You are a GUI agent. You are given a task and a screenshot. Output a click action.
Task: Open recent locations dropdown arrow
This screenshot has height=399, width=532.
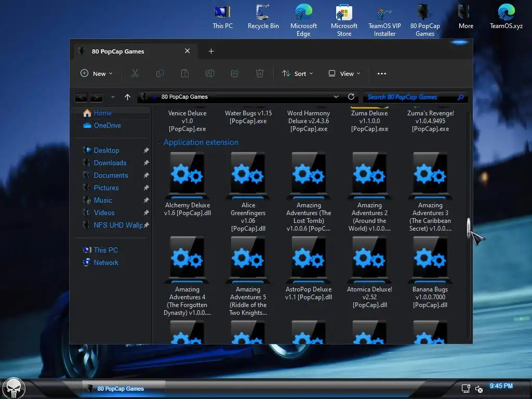click(113, 97)
